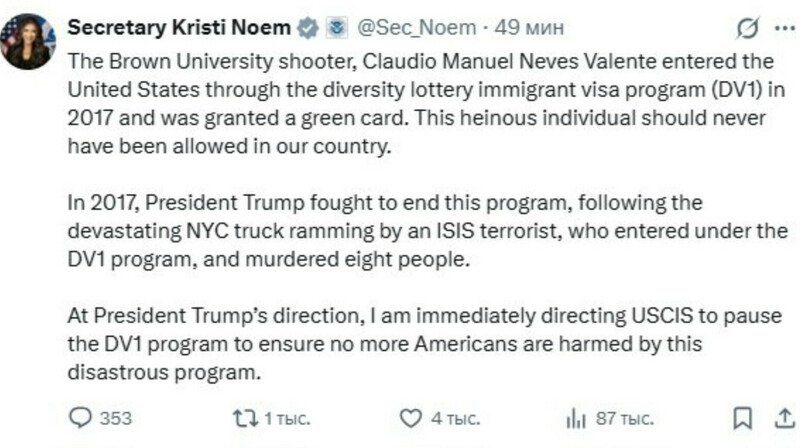Open view analytics bar chart icon
Viewport: 800px width, 448px height.
click(x=575, y=417)
